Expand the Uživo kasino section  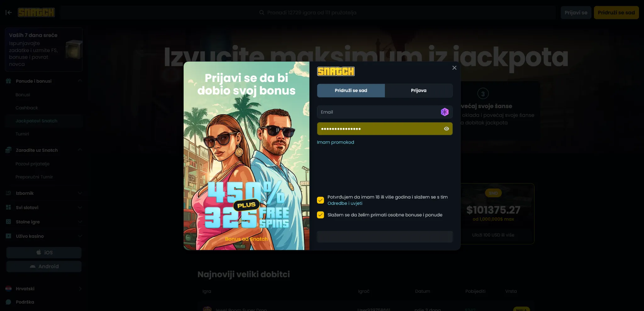pyautogui.click(x=80, y=236)
